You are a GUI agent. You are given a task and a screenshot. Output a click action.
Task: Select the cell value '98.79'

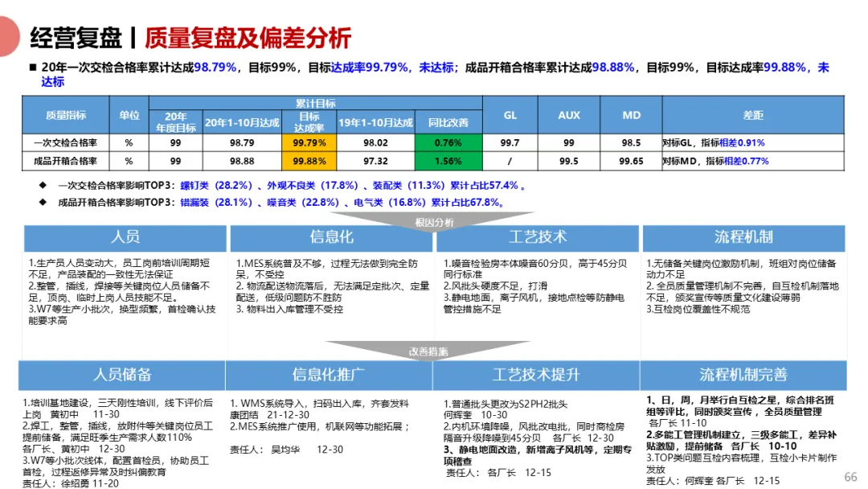coord(242,142)
